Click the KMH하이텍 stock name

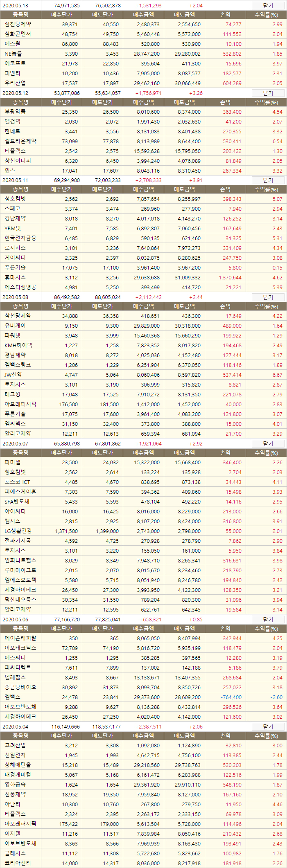[18, 345]
